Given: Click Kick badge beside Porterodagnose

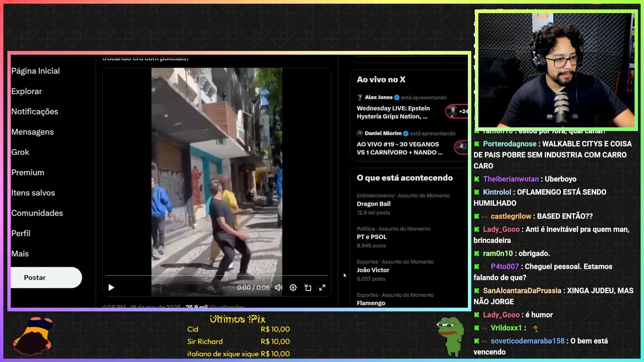Looking at the screenshot, I should (477, 144).
